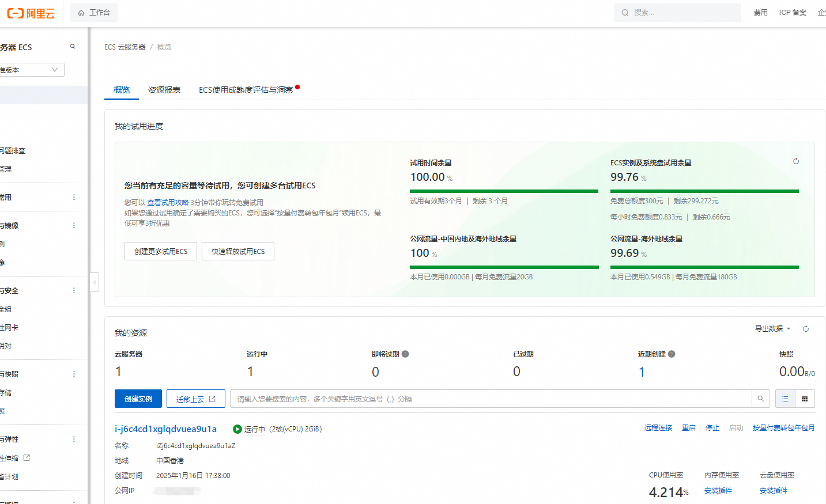Collapse the sidebar with the arrow handle

pyautogui.click(x=95, y=282)
